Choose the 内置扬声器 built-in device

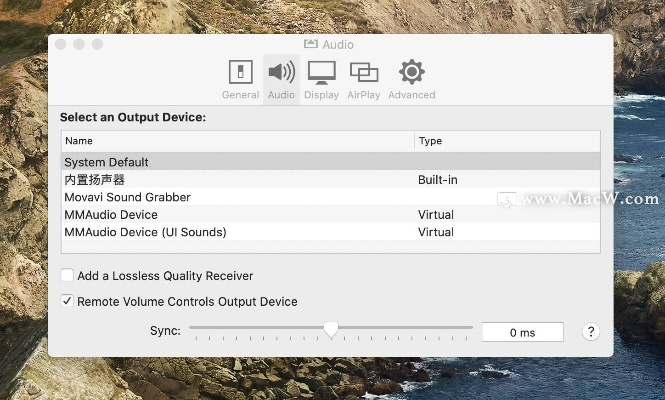(x=95, y=180)
